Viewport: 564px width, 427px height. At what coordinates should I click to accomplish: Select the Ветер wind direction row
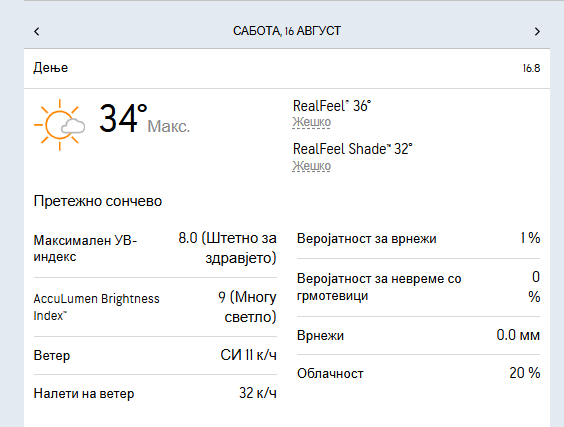coord(155,355)
